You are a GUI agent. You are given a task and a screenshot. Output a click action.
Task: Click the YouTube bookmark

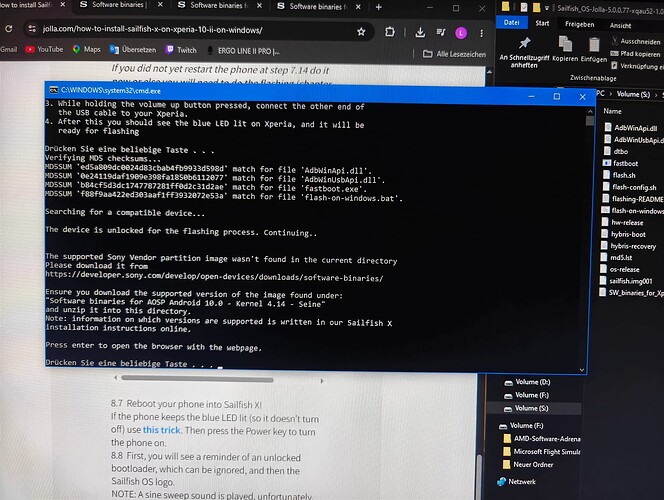point(44,49)
